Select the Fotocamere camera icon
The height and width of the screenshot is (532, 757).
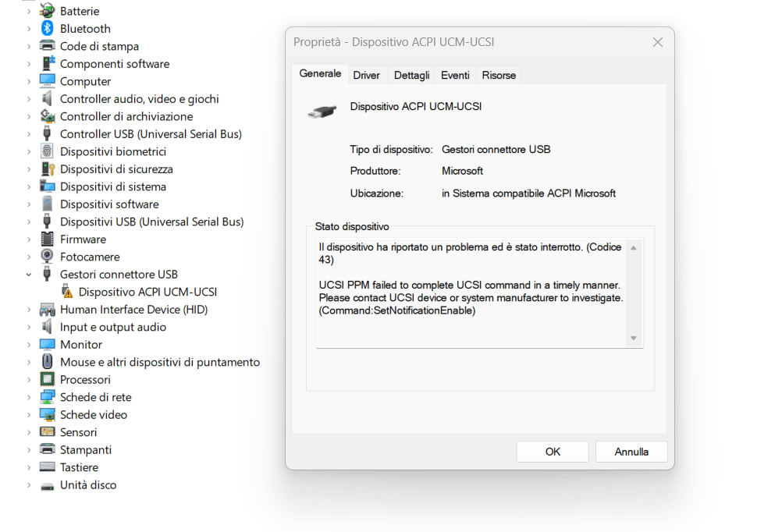(x=45, y=257)
